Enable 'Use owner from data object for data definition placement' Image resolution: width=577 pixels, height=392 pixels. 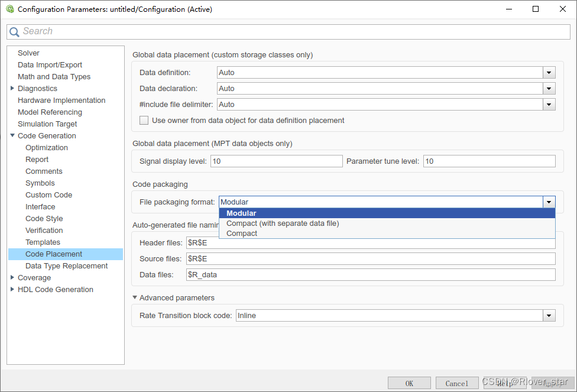144,120
